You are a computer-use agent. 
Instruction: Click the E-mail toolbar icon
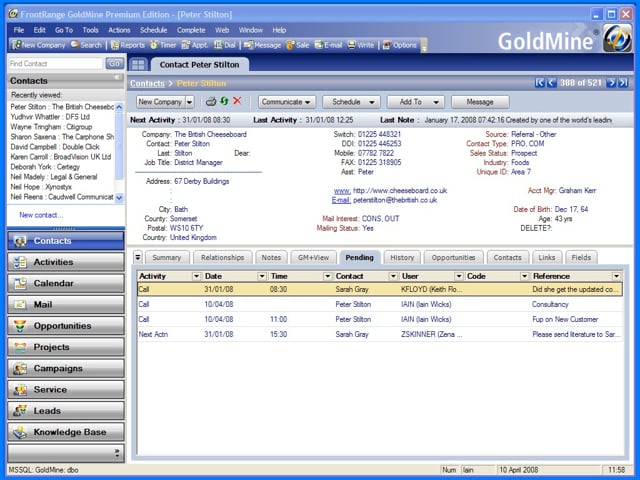[x=328, y=45]
